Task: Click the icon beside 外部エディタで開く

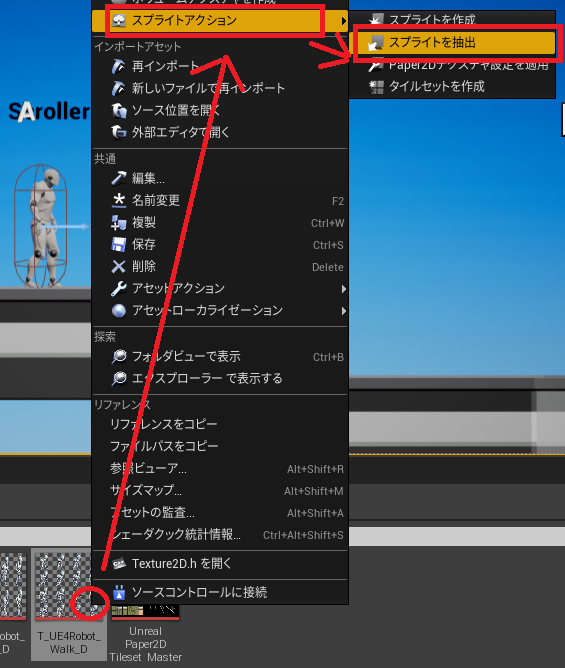Action: (x=119, y=132)
